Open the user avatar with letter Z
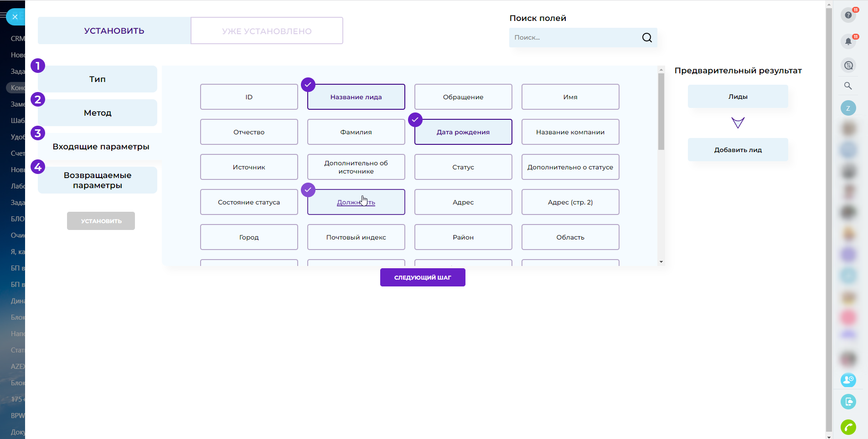This screenshot has height=439, width=868. click(x=848, y=108)
